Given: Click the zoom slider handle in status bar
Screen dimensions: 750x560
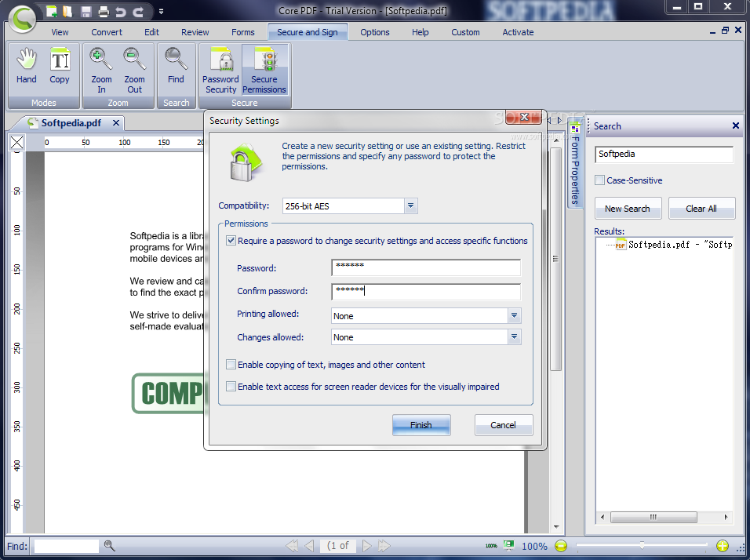Looking at the screenshot, I should point(642,545).
